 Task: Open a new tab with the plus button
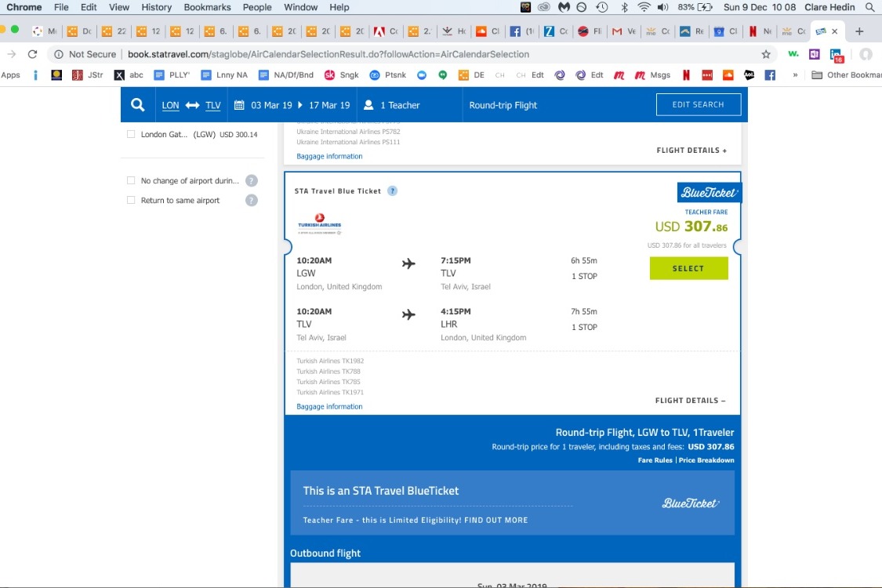pos(859,31)
